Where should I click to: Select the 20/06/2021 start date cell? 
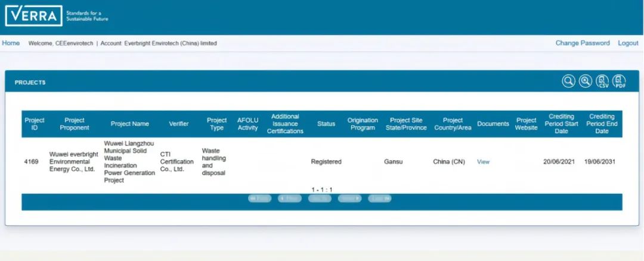(x=559, y=161)
